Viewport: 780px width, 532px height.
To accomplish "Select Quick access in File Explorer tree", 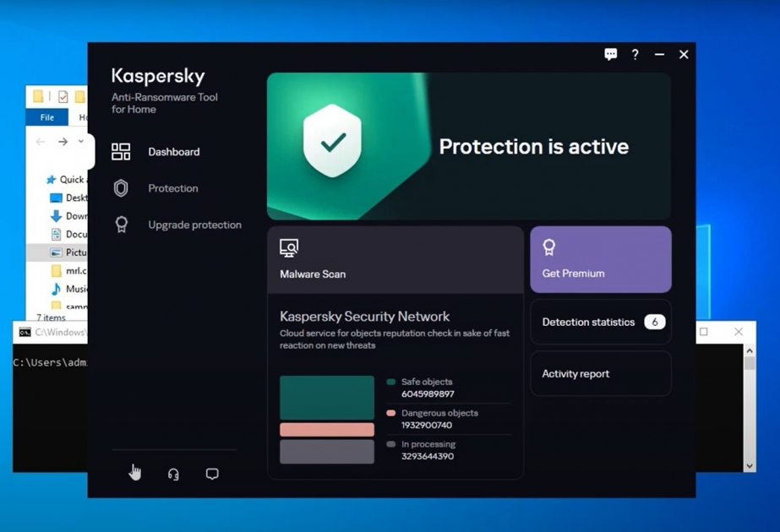I will pyautogui.click(x=67, y=180).
